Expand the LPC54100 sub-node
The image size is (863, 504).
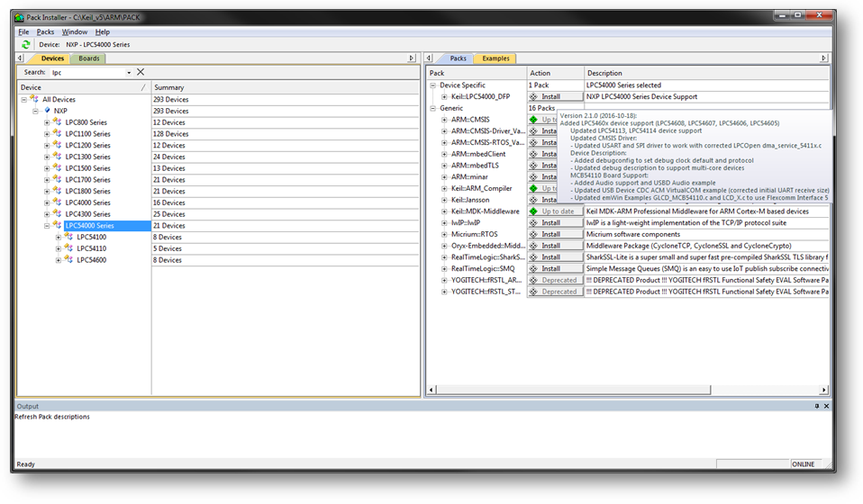[59, 238]
